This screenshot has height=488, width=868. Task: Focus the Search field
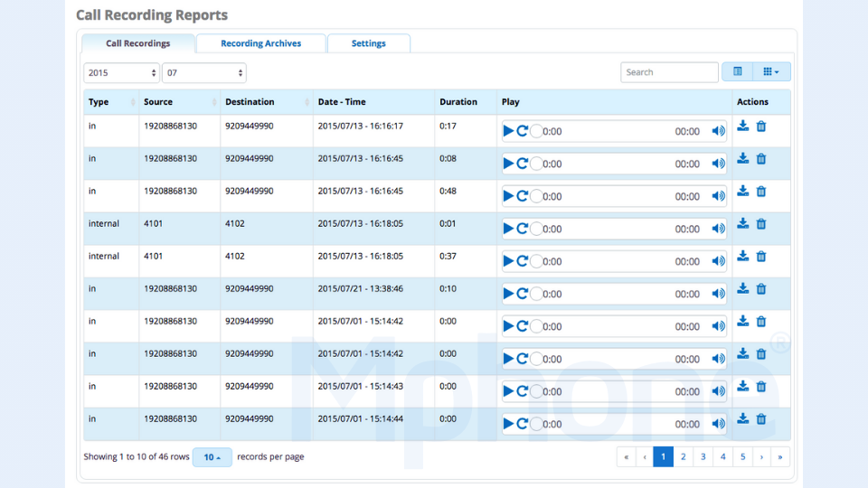point(669,72)
